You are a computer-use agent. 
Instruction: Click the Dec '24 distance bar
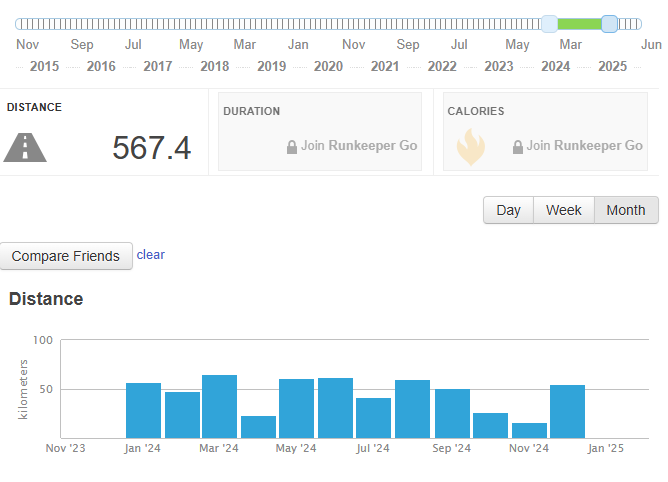(x=567, y=412)
